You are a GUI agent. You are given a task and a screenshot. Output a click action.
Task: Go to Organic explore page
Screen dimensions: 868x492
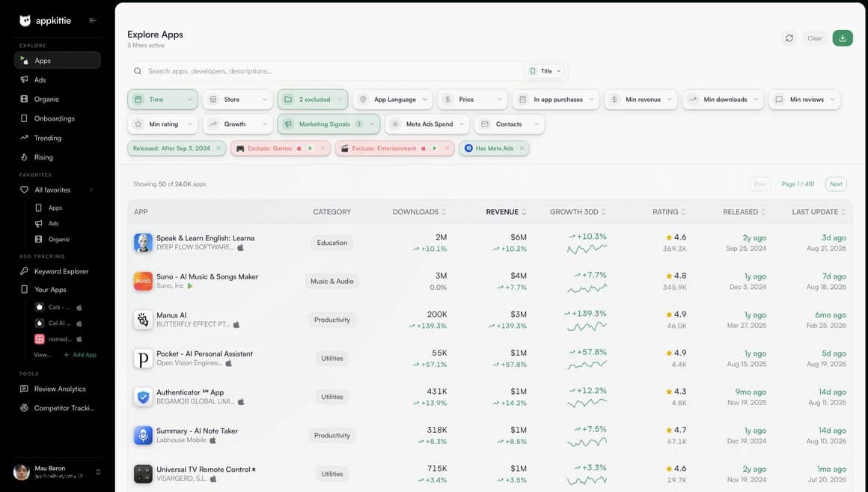[58, 99]
